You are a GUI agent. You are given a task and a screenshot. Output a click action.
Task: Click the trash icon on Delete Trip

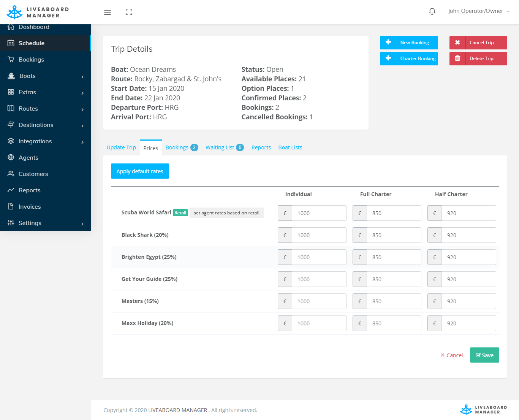tap(457, 59)
